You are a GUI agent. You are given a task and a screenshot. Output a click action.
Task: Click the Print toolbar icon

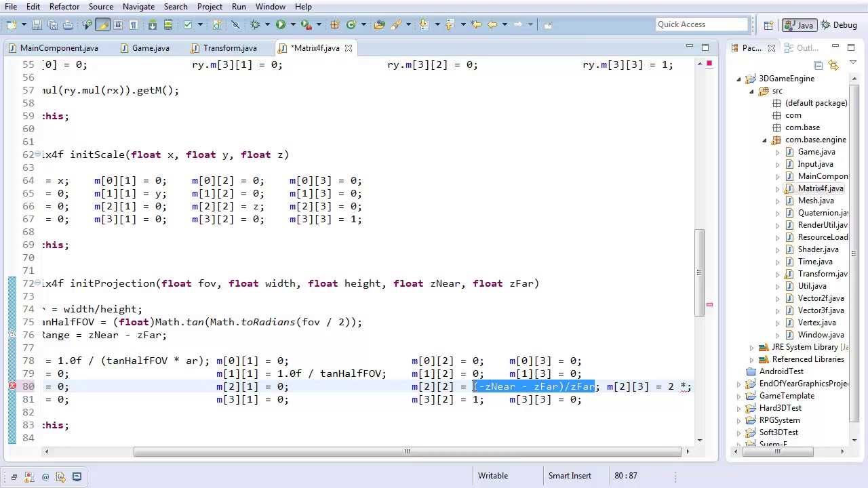point(68,24)
